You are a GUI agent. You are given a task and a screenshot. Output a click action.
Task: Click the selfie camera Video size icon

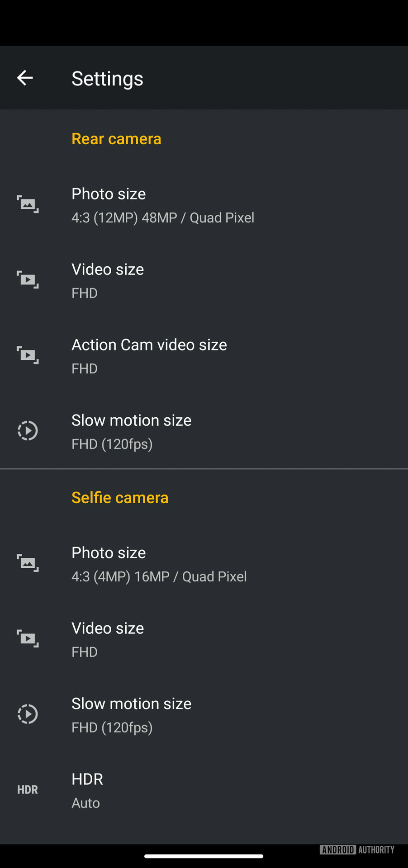point(28,639)
